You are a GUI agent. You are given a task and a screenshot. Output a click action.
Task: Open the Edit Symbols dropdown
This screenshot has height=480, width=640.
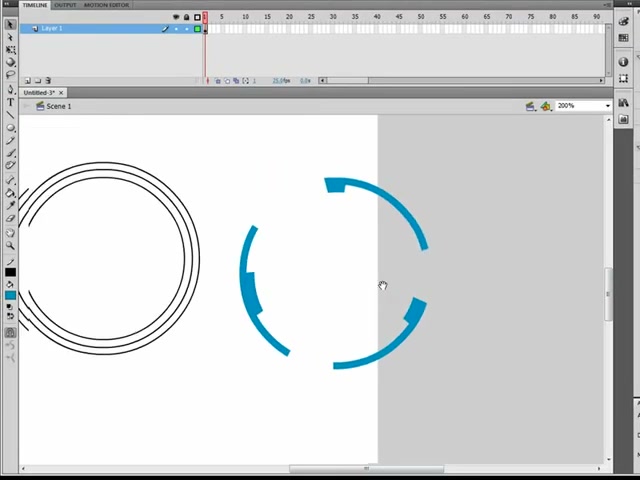(x=546, y=107)
